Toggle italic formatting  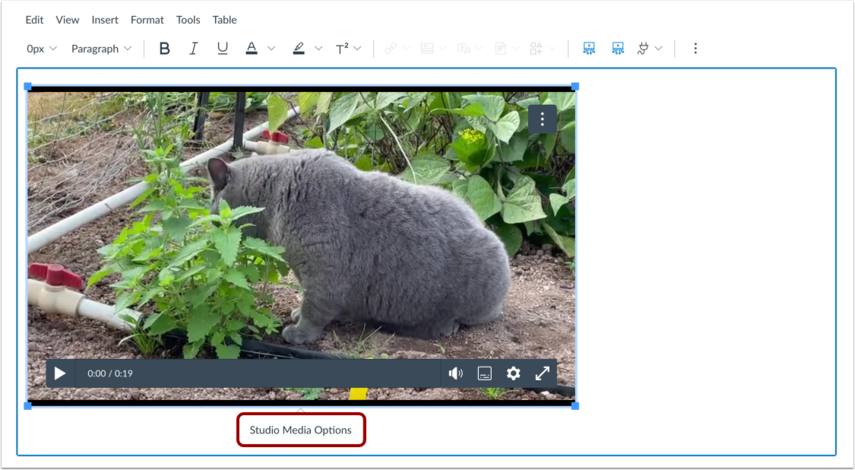[x=193, y=49]
